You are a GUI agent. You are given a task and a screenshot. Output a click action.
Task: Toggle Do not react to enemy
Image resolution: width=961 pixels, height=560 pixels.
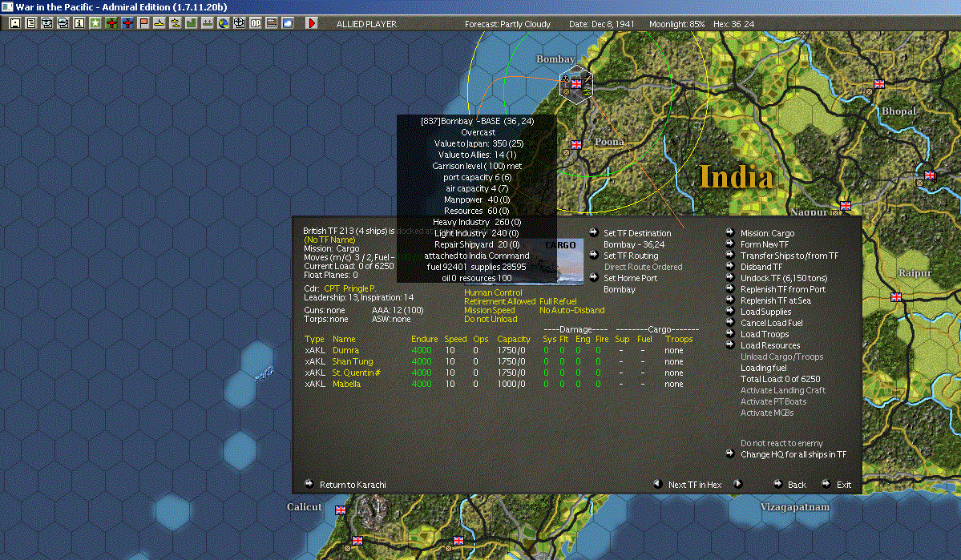pos(781,443)
